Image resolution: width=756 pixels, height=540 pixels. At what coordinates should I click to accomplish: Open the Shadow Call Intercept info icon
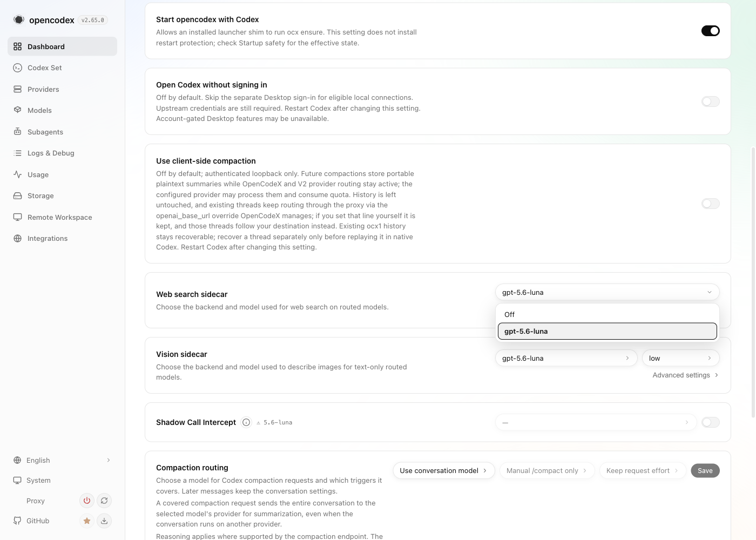click(x=246, y=422)
